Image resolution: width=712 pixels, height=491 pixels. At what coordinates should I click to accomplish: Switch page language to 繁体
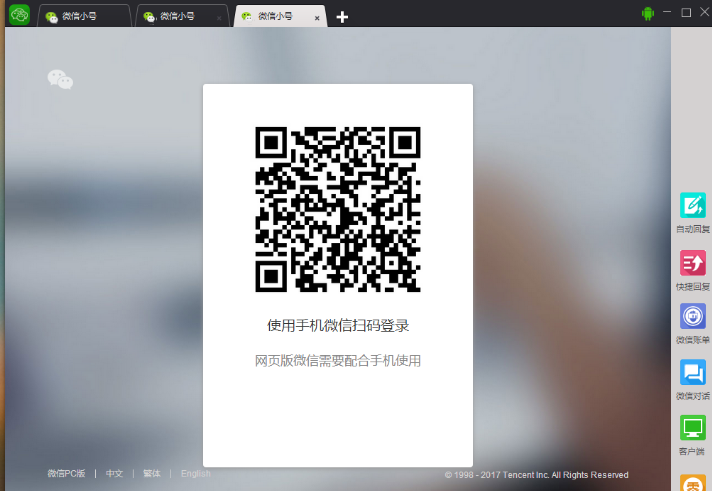click(152, 474)
